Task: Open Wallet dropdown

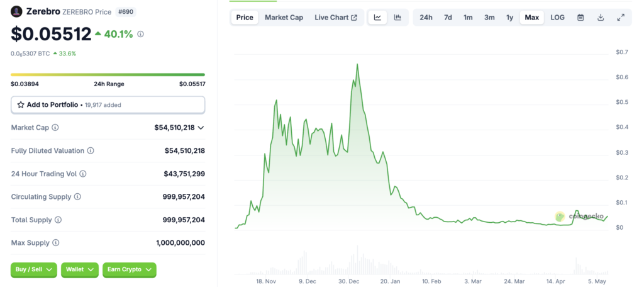Action: click(80, 269)
